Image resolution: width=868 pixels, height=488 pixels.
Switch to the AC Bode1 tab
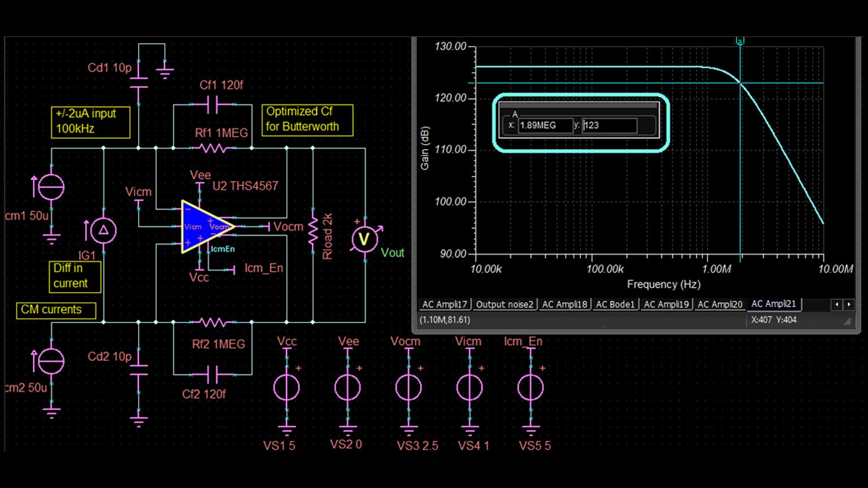tap(615, 304)
